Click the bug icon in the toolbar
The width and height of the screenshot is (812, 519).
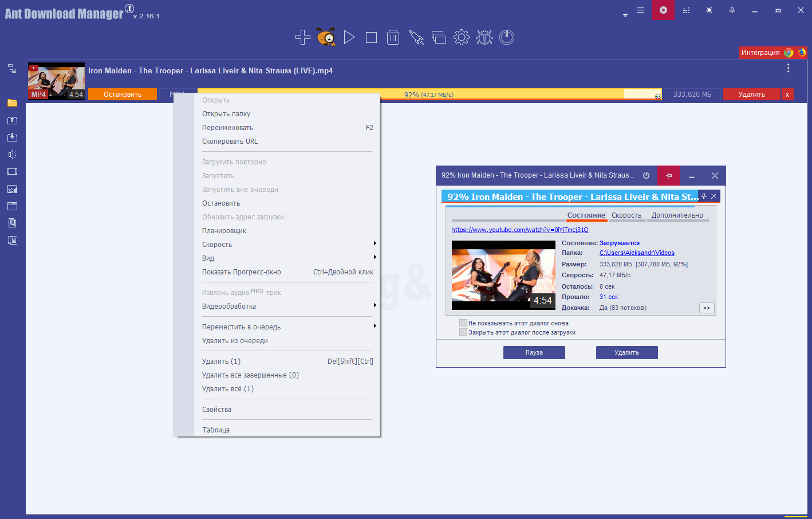click(x=484, y=37)
